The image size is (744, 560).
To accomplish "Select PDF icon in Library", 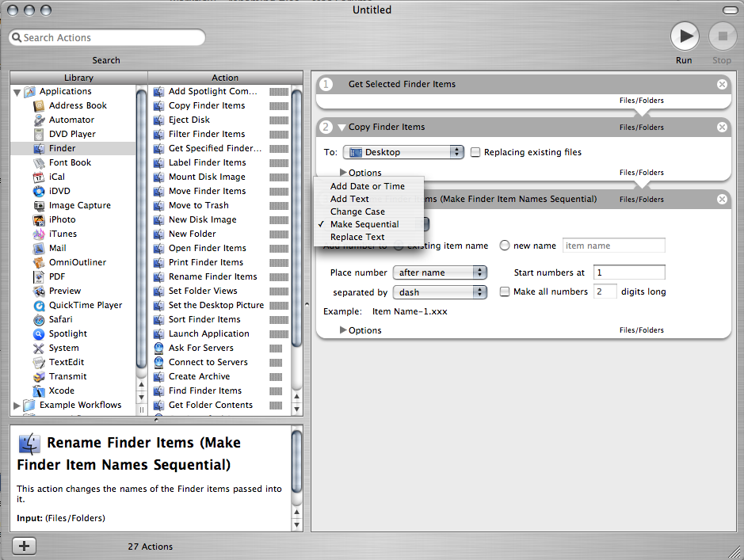I will pos(39,276).
